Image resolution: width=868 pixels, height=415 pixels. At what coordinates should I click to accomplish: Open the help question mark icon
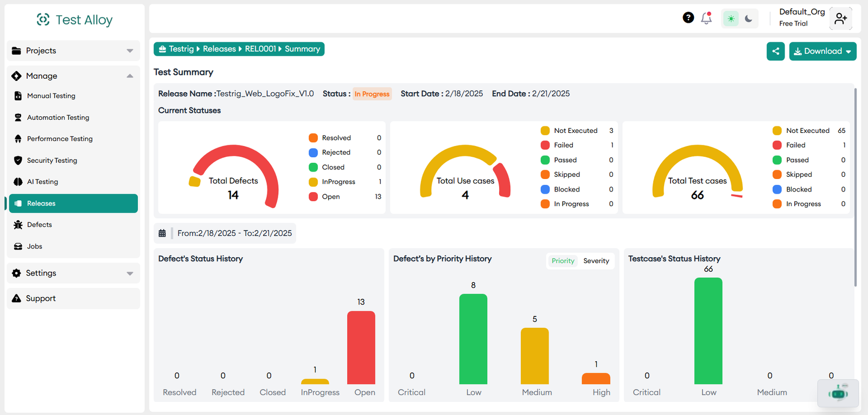point(688,18)
